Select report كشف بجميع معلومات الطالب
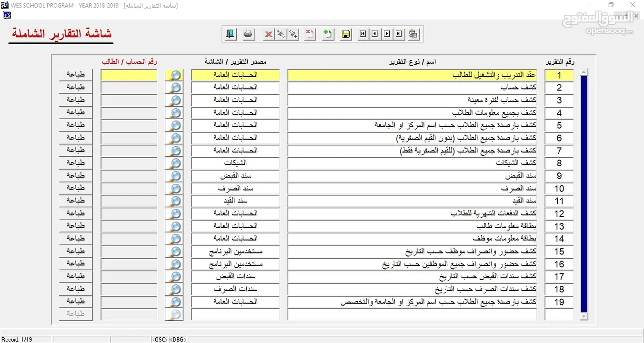This screenshot has width=644, height=343. (413, 113)
